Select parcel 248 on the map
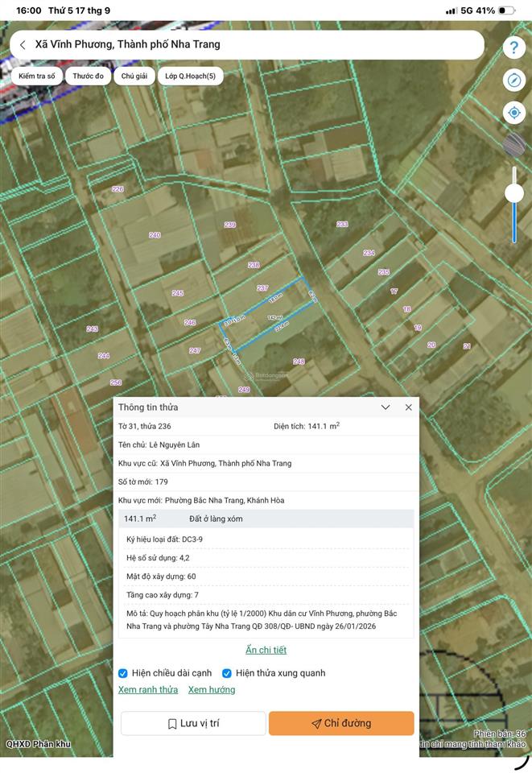This screenshot has height=773, width=532. tap(299, 362)
